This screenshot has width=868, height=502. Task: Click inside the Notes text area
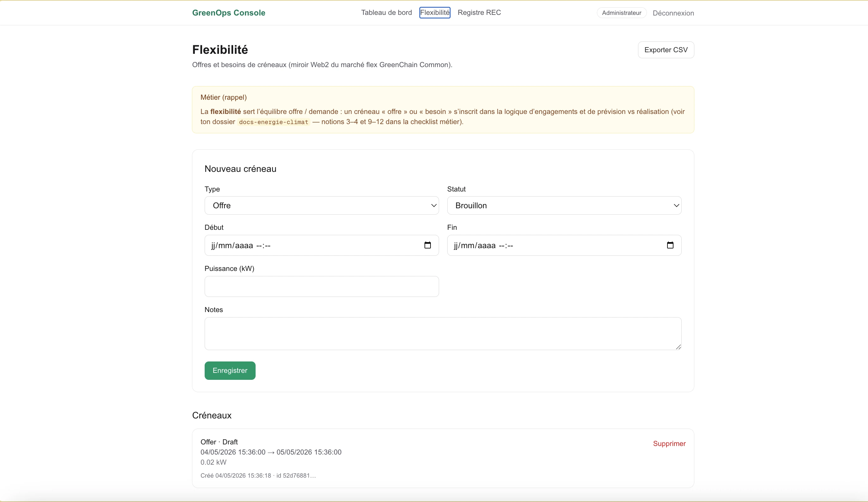(x=443, y=334)
